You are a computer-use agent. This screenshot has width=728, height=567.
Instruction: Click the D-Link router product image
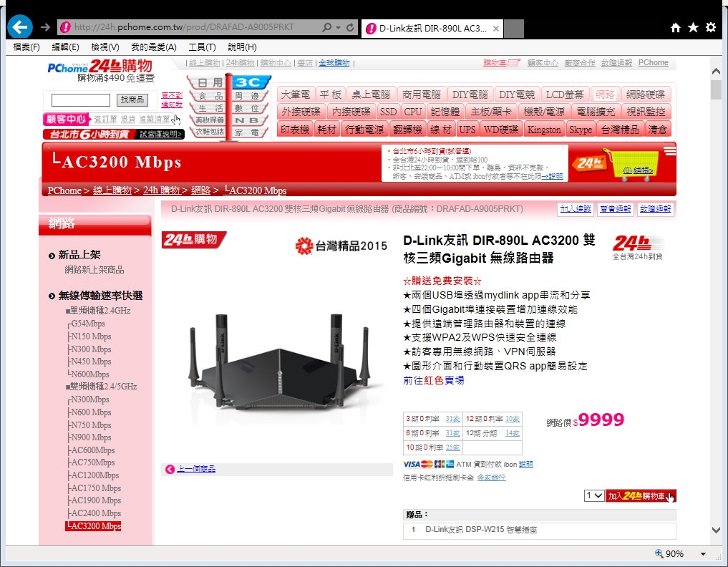coord(278,362)
